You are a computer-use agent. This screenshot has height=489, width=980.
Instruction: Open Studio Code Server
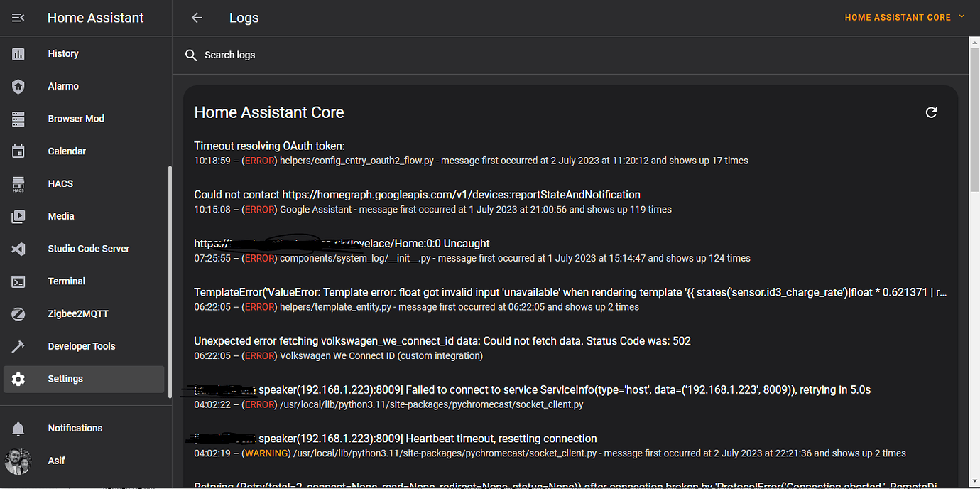(x=88, y=249)
